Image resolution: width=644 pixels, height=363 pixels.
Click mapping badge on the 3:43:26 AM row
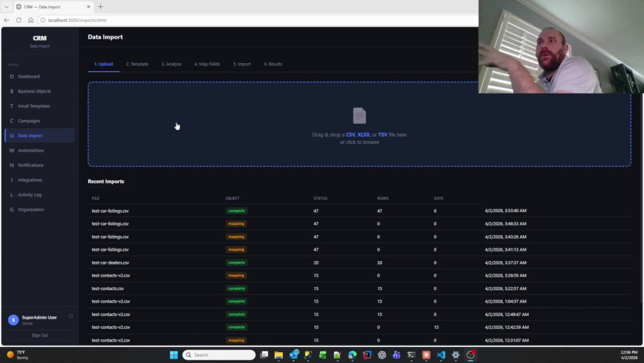click(x=236, y=237)
